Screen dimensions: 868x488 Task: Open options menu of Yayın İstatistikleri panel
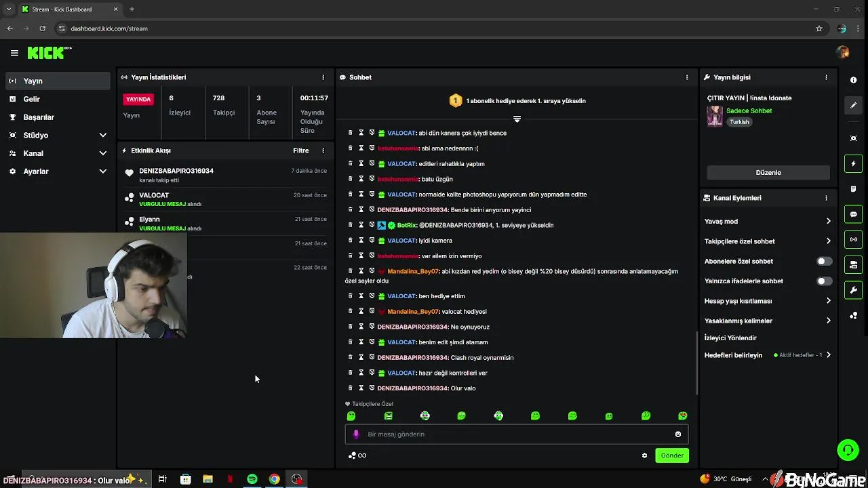pyautogui.click(x=323, y=77)
